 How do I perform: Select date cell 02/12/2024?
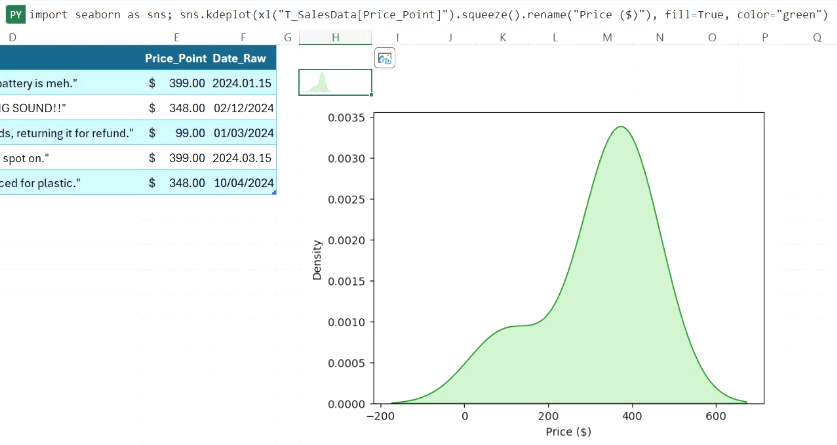[x=243, y=108]
